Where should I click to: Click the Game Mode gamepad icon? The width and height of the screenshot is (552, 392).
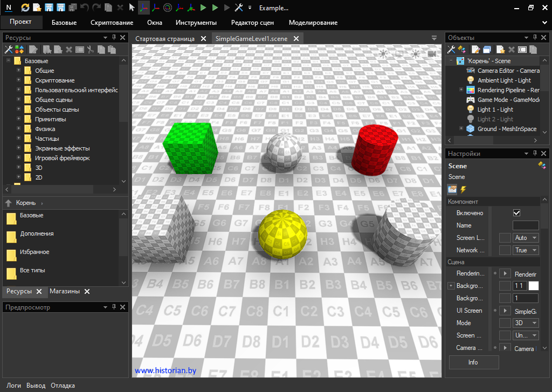471,100
